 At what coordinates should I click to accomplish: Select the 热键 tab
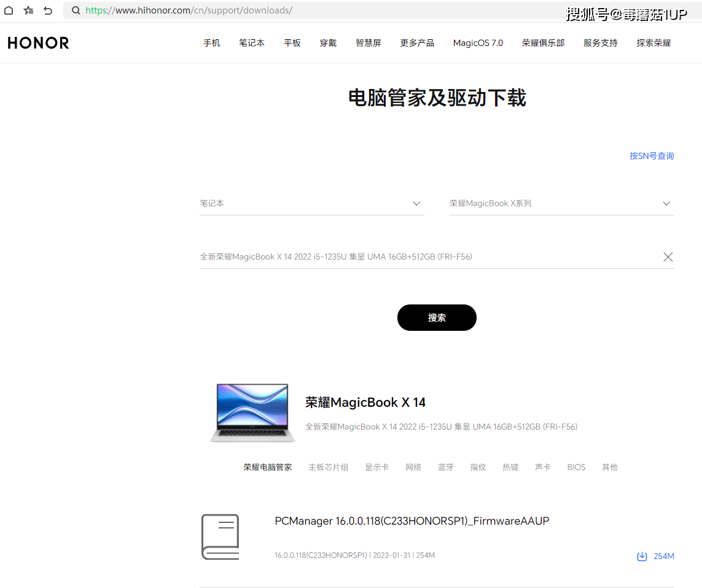tap(510, 467)
